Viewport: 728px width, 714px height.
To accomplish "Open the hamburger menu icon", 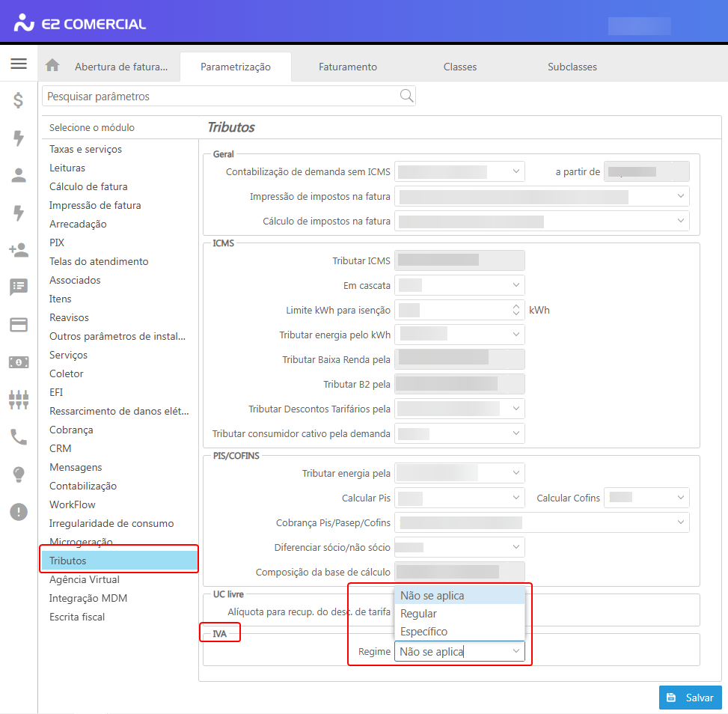I will point(19,64).
